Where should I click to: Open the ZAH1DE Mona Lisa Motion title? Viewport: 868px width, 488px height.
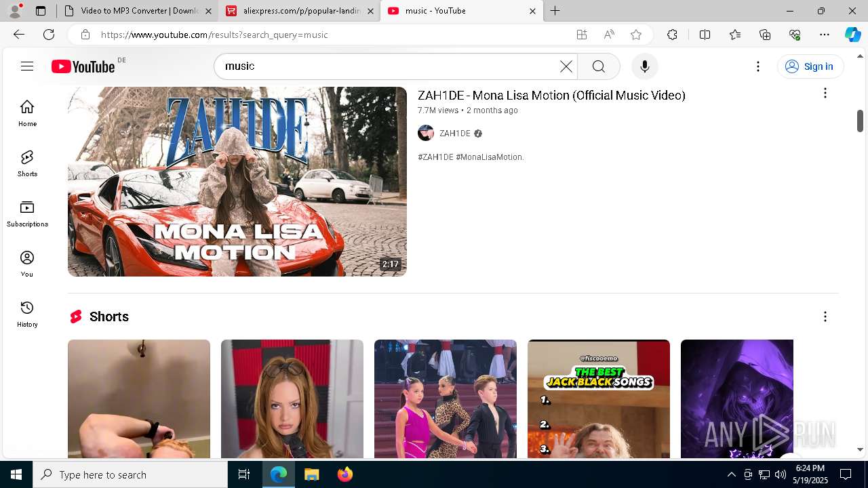click(x=551, y=95)
